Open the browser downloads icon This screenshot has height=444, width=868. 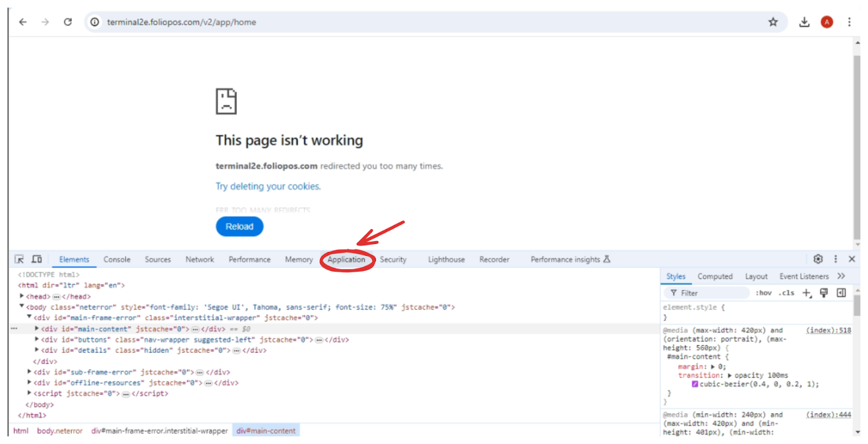(x=805, y=22)
